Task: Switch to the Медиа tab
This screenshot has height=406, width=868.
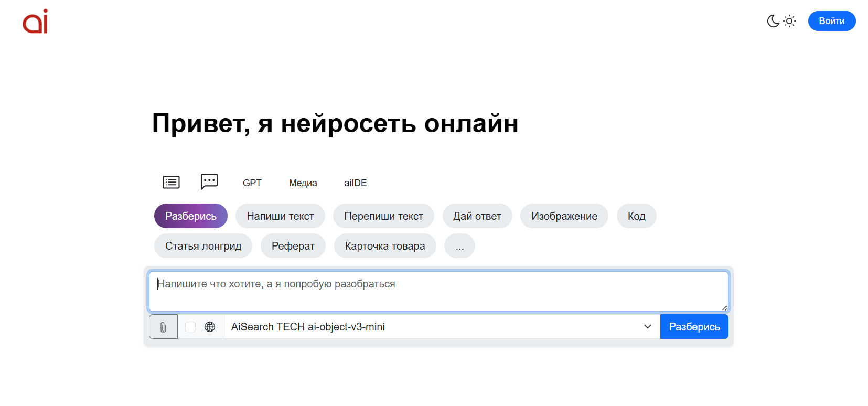Action: (x=303, y=183)
